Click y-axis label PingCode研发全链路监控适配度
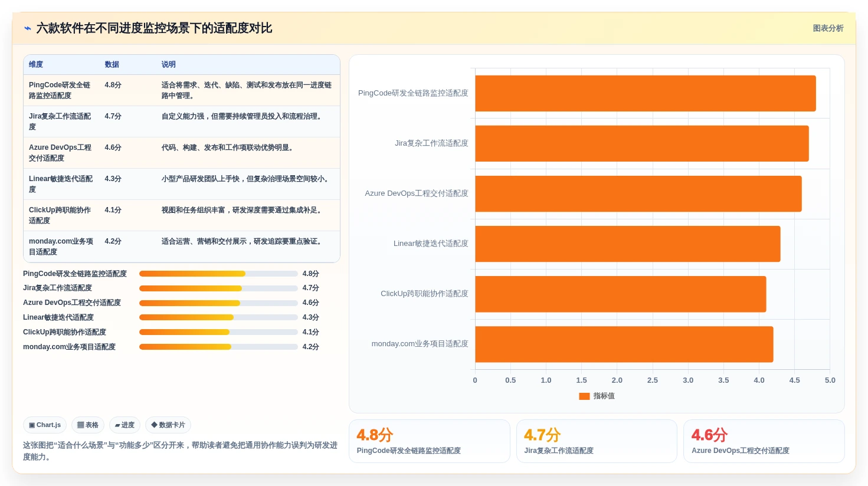Screen dimensions: 868x486 (413, 93)
